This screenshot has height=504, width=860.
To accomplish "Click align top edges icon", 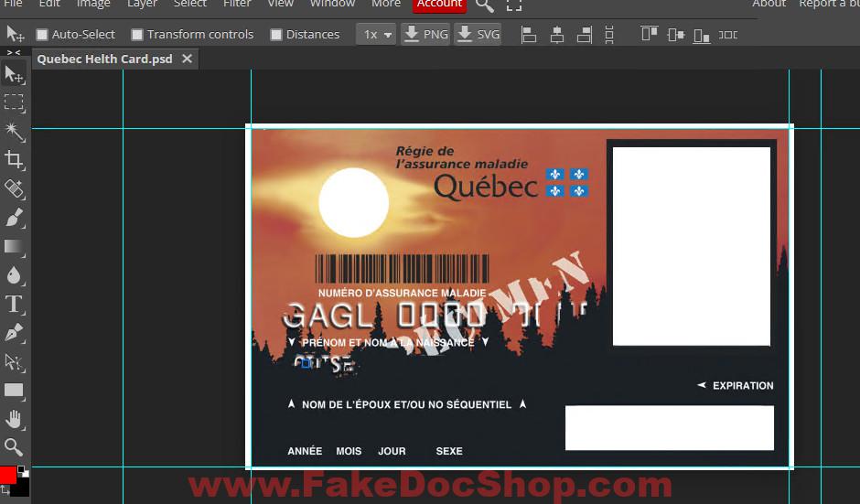I will (650, 35).
